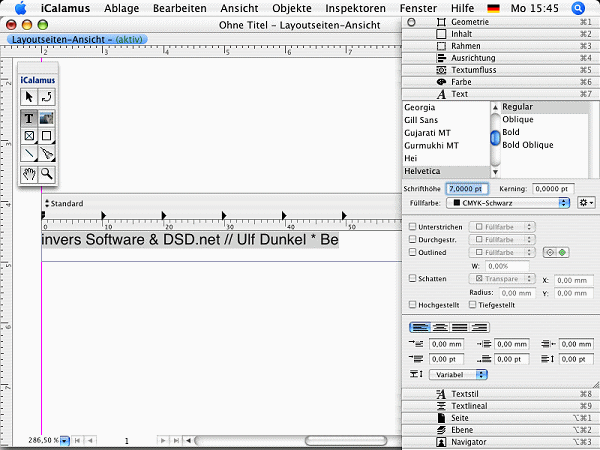The height and width of the screenshot is (450, 600).
Task: Click the horizontal document scrollbar thumb
Action: tap(346, 440)
